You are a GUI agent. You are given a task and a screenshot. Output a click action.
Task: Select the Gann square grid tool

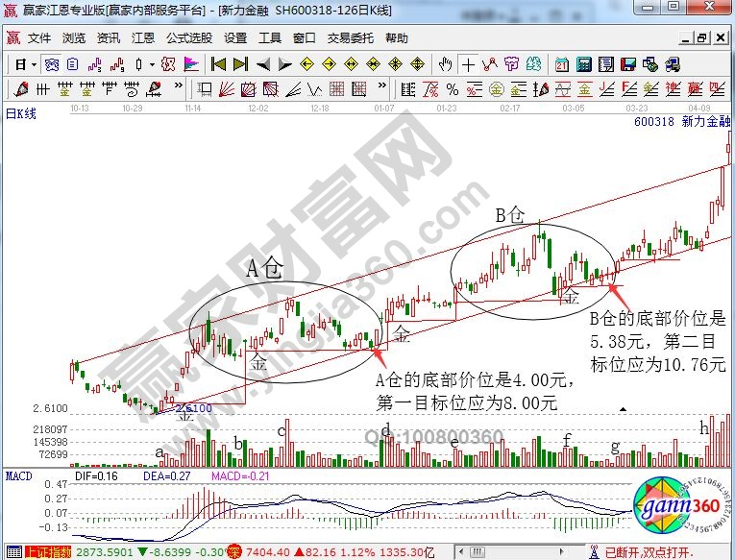(x=336, y=88)
